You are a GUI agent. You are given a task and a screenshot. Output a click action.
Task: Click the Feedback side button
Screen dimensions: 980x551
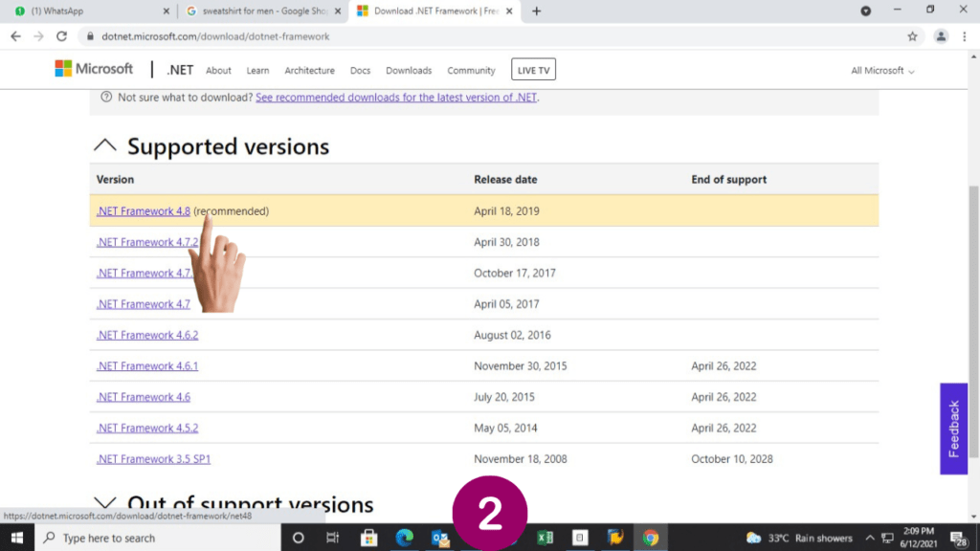click(953, 429)
